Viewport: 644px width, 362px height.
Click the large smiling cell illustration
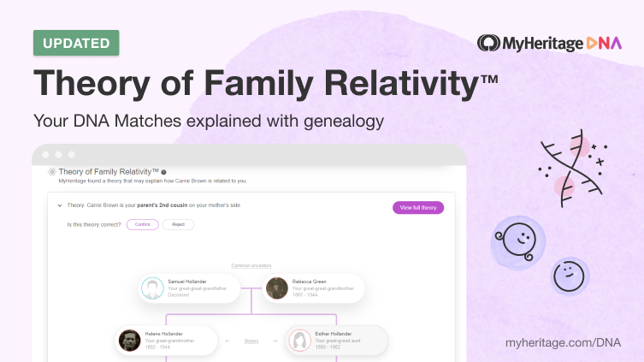518,243
